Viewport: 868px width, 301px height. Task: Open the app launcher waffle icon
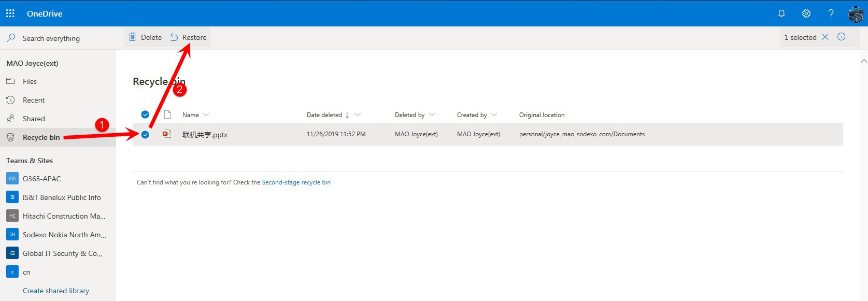[10, 13]
